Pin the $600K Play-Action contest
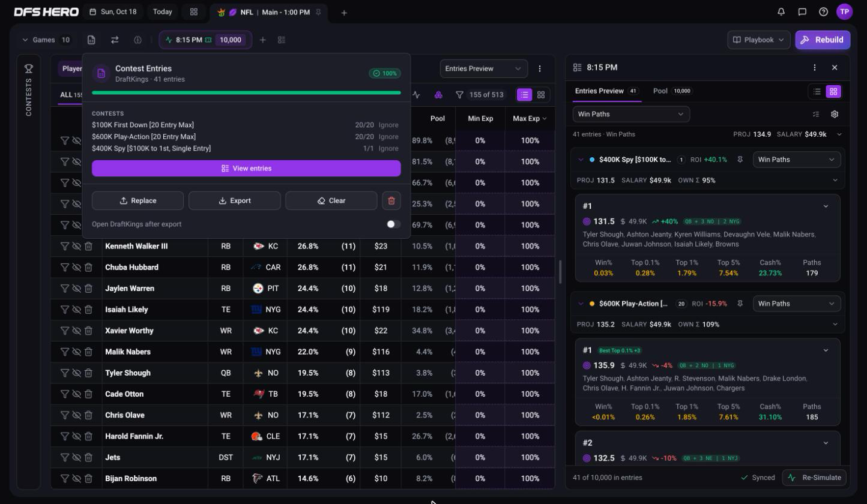 [740, 304]
